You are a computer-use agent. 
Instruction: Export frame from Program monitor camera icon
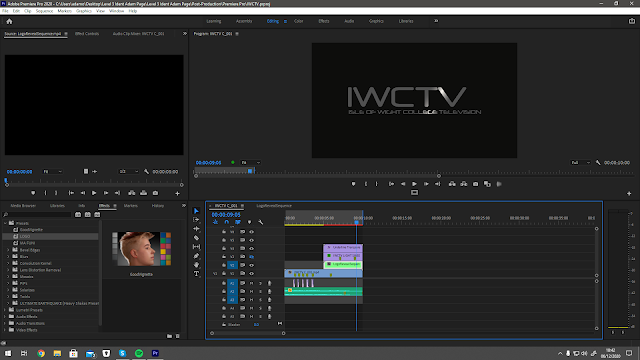476,184
